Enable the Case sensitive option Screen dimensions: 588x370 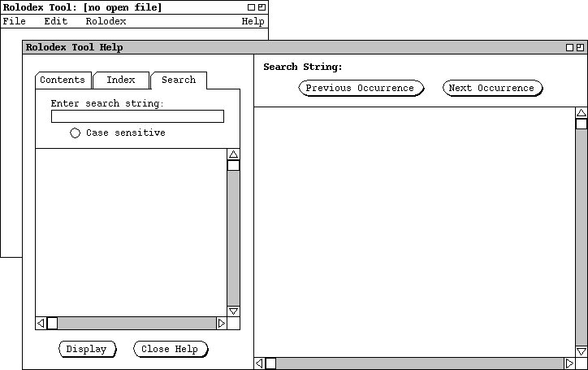point(76,133)
